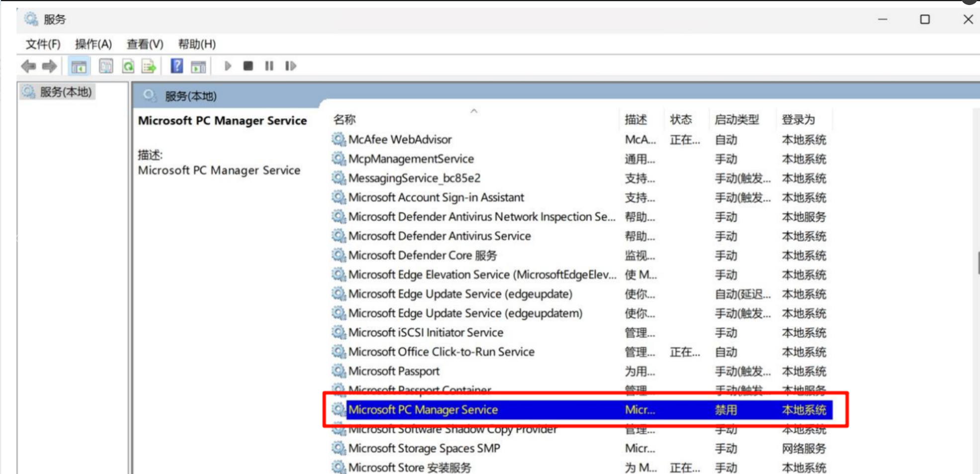This screenshot has width=980, height=474.
Task: Select the McAfee WebAdvisor service
Action: coord(400,140)
